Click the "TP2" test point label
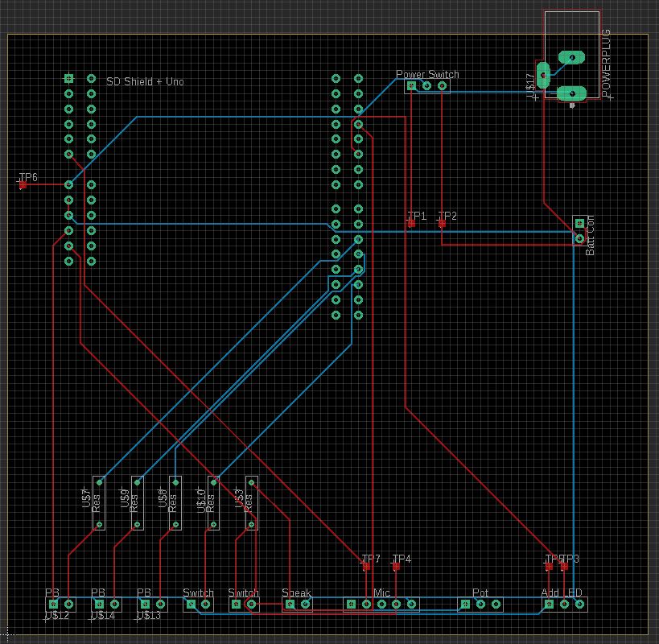The image size is (659, 644). click(x=447, y=216)
